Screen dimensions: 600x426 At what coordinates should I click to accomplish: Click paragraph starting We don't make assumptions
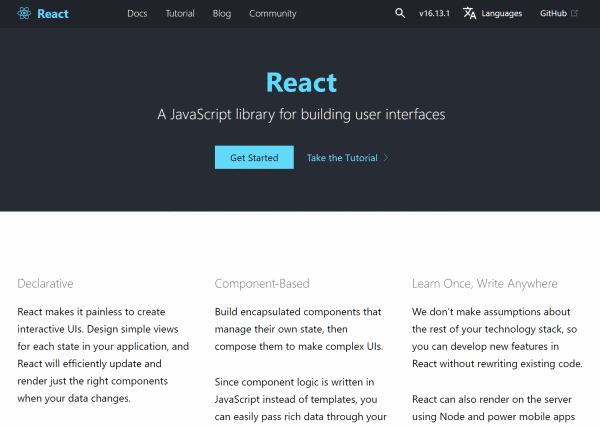click(x=497, y=338)
